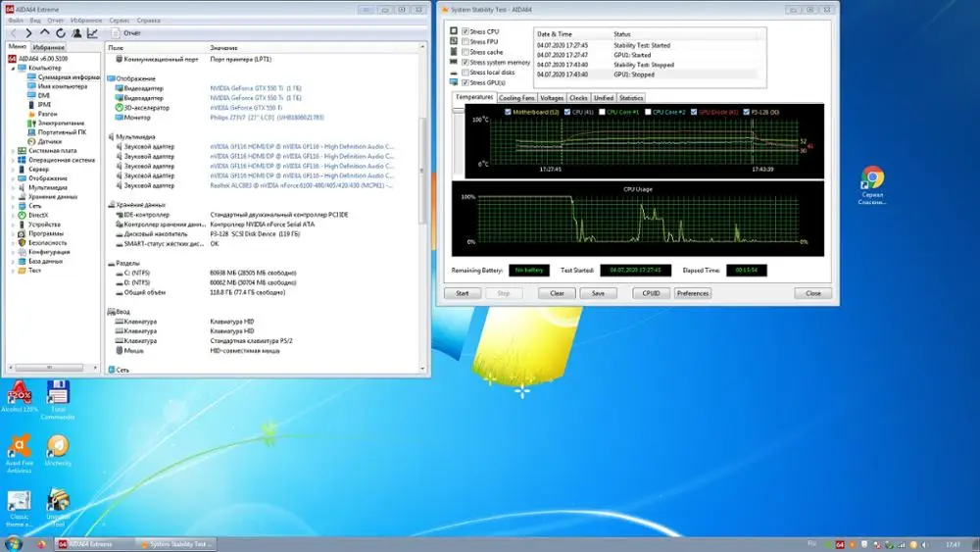Viewport: 980px width, 552px height.
Task: Enable CPU Core #1 graph checkbox
Action: [602, 112]
